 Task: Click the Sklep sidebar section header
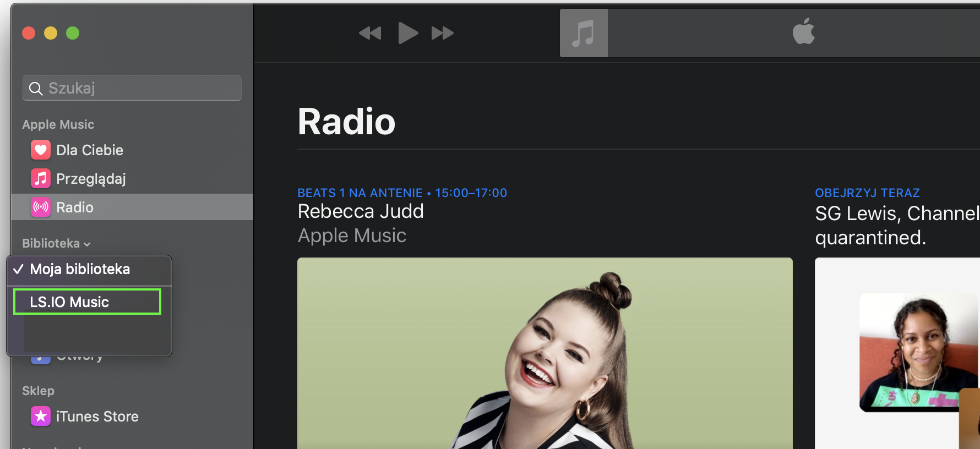tap(38, 391)
